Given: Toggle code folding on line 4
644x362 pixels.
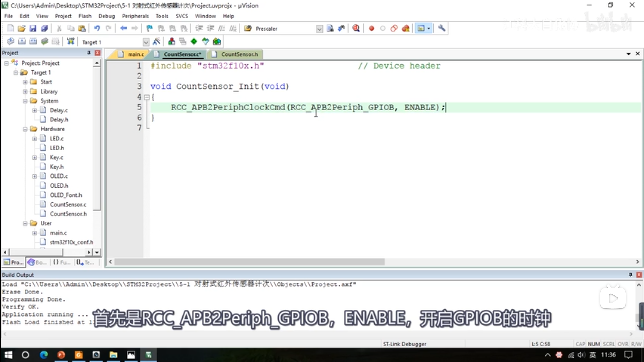Looking at the screenshot, I should (147, 97).
